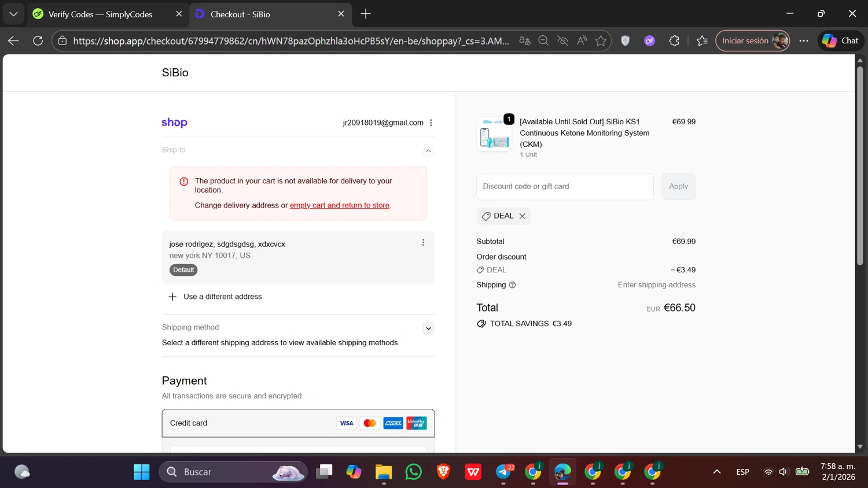Collapse the Ship to section
This screenshot has height=488, width=868.
pos(428,151)
